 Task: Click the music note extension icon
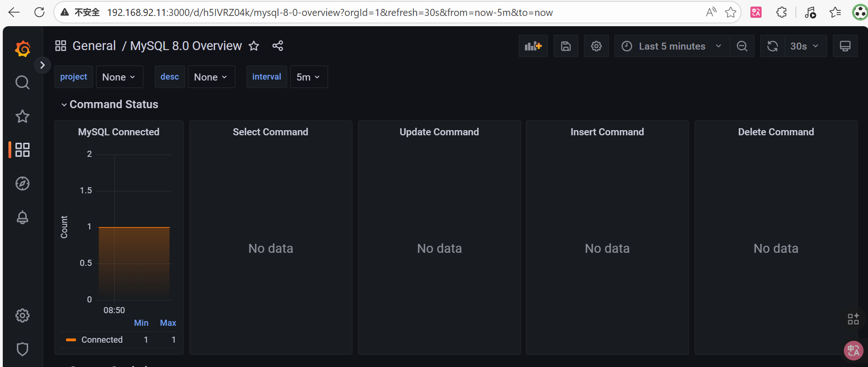point(810,13)
